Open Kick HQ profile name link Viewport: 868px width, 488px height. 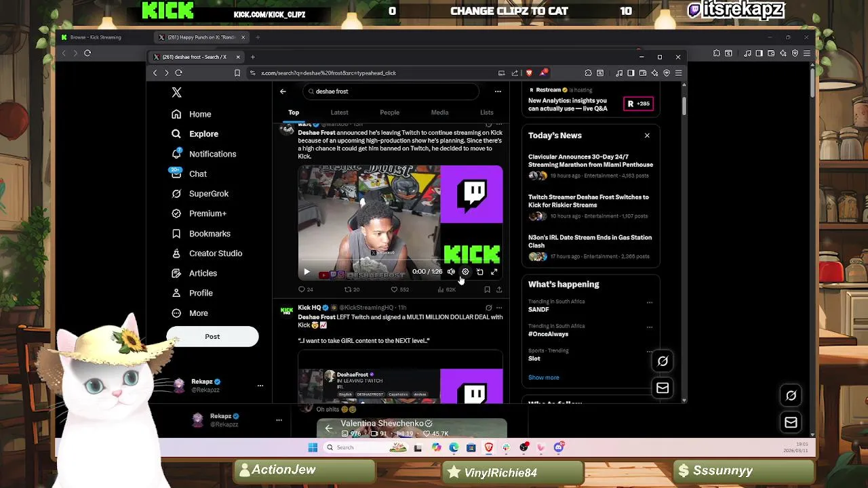tap(309, 308)
